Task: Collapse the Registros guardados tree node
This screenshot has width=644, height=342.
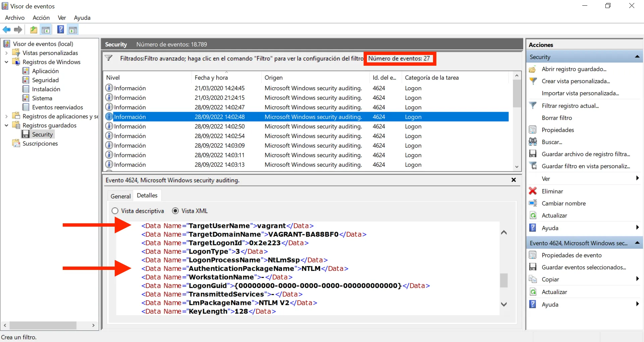Action: [x=6, y=125]
